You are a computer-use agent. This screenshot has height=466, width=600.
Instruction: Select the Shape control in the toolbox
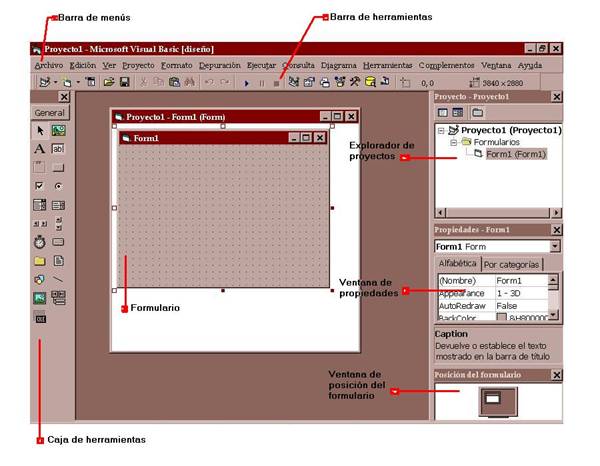pyautogui.click(x=40, y=279)
